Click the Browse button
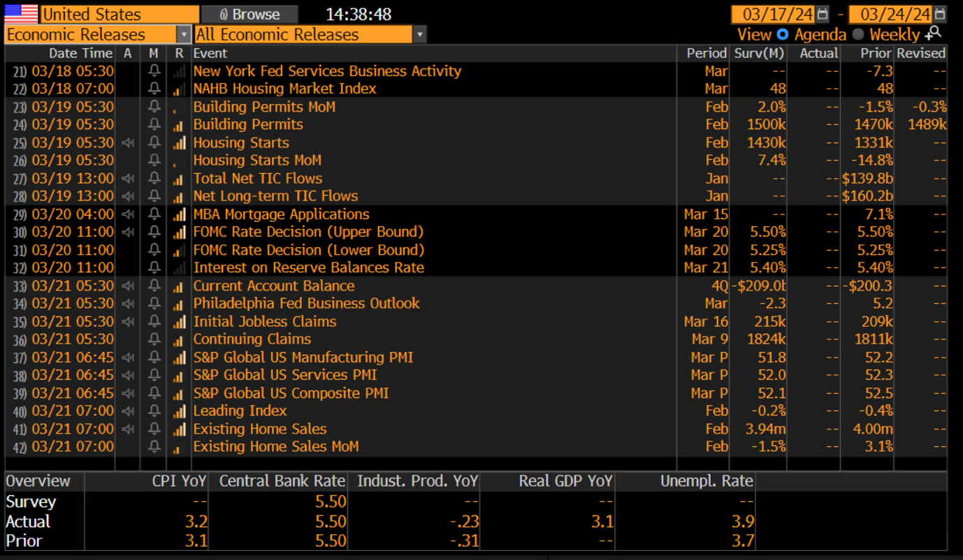This screenshot has height=560, width=963. point(249,14)
